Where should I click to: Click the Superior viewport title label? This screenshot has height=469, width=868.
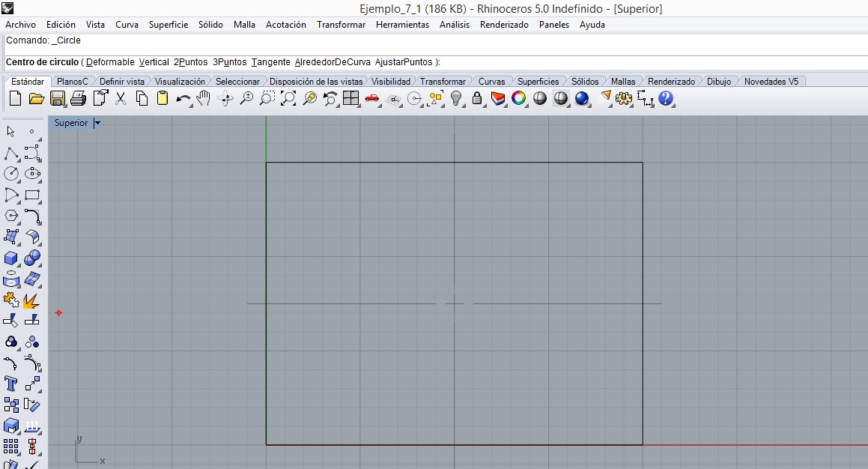tap(71, 123)
